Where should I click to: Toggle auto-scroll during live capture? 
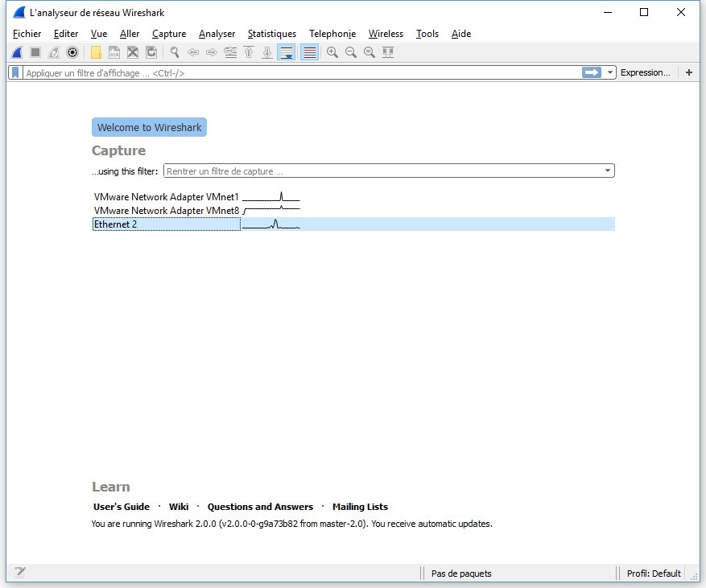point(287,52)
